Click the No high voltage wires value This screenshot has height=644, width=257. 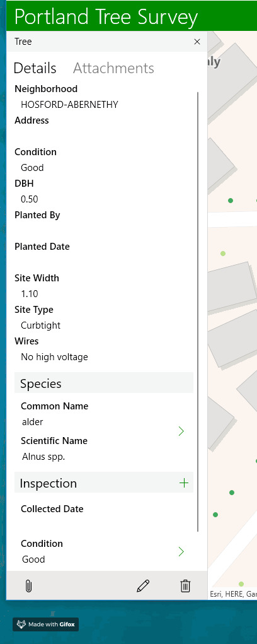[55, 357]
